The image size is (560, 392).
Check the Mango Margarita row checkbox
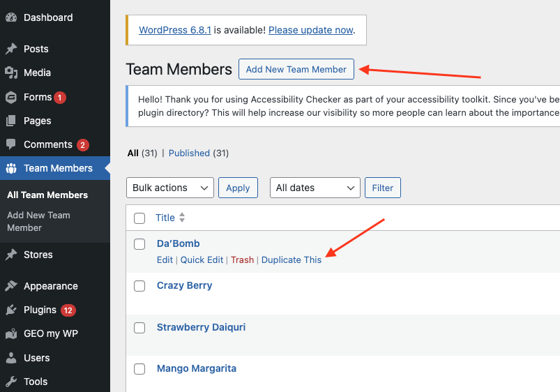[x=139, y=369]
